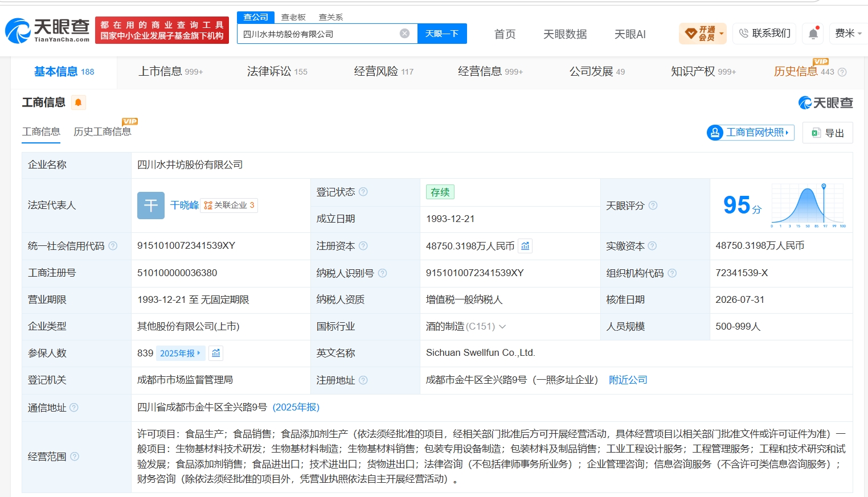
Task: Open 工商官网快照 button
Action: coord(750,133)
